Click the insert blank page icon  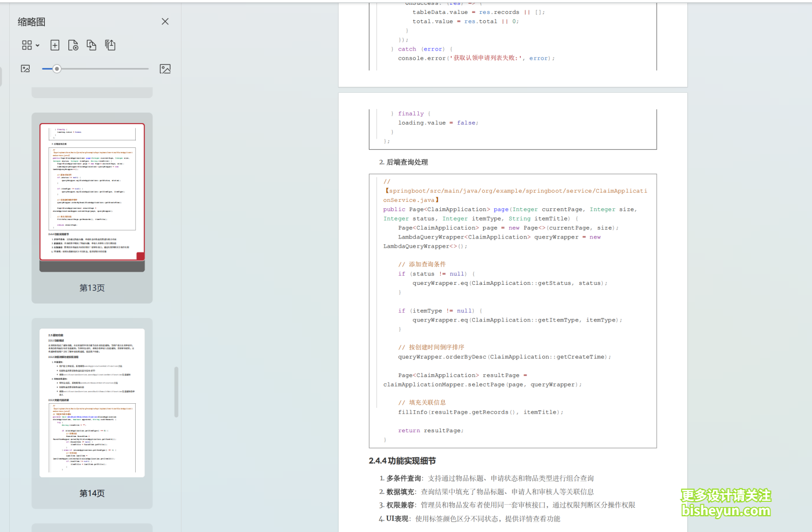[55, 45]
